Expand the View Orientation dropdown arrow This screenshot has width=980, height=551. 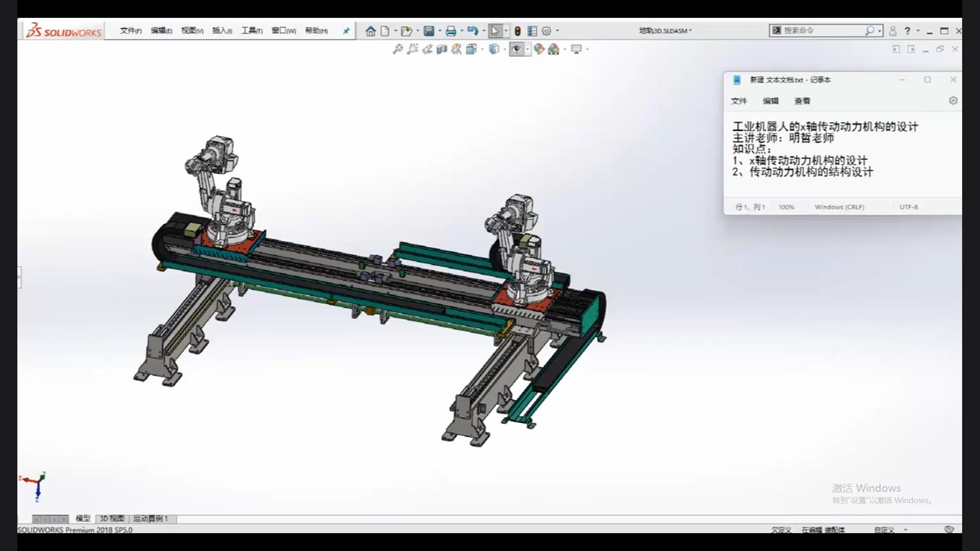(482, 49)
